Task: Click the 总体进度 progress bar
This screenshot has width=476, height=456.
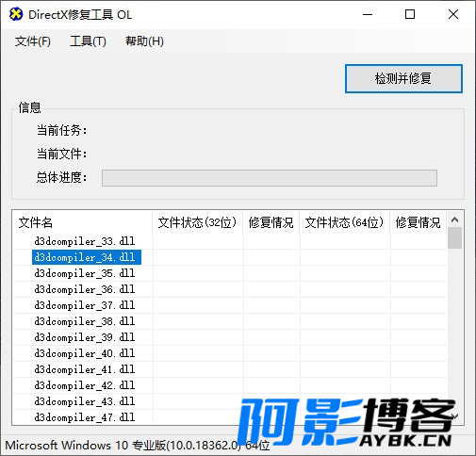Action: [270, 178]
